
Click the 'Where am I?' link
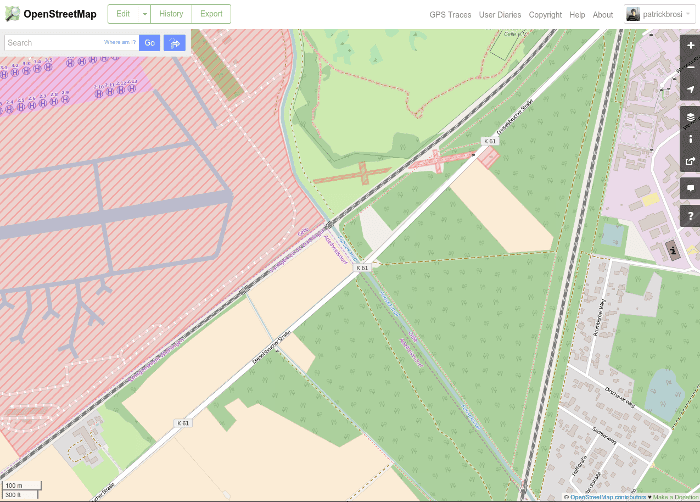119,43
